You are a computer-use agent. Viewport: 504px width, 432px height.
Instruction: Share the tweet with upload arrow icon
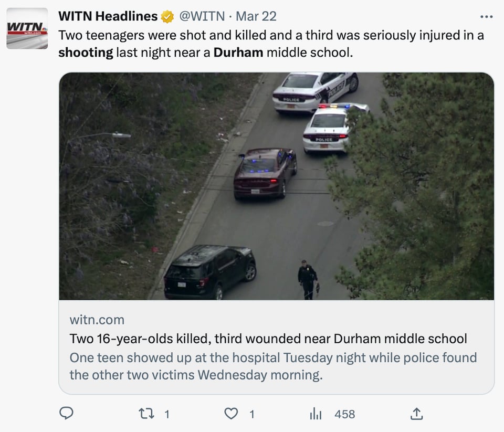[x=416, y=414]
